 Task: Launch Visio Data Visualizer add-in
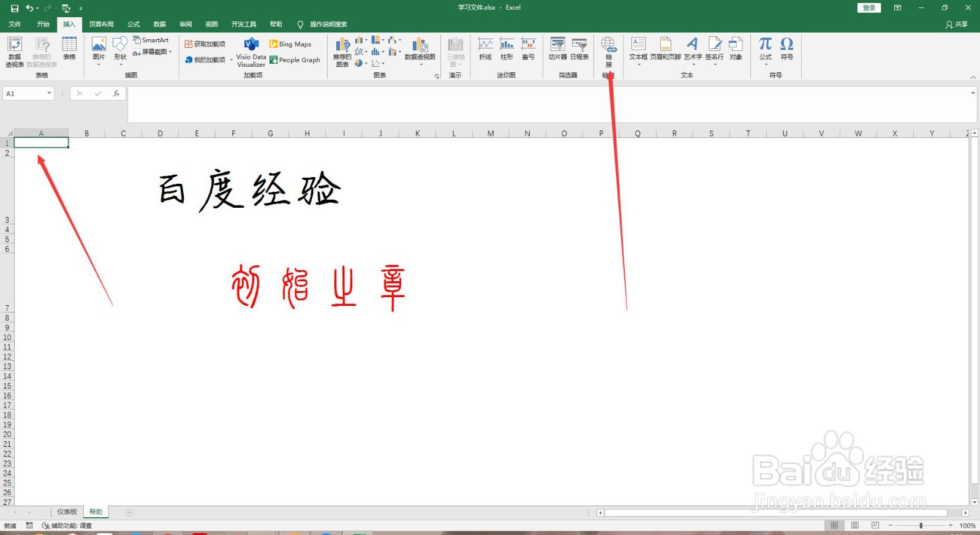(251, 52)
